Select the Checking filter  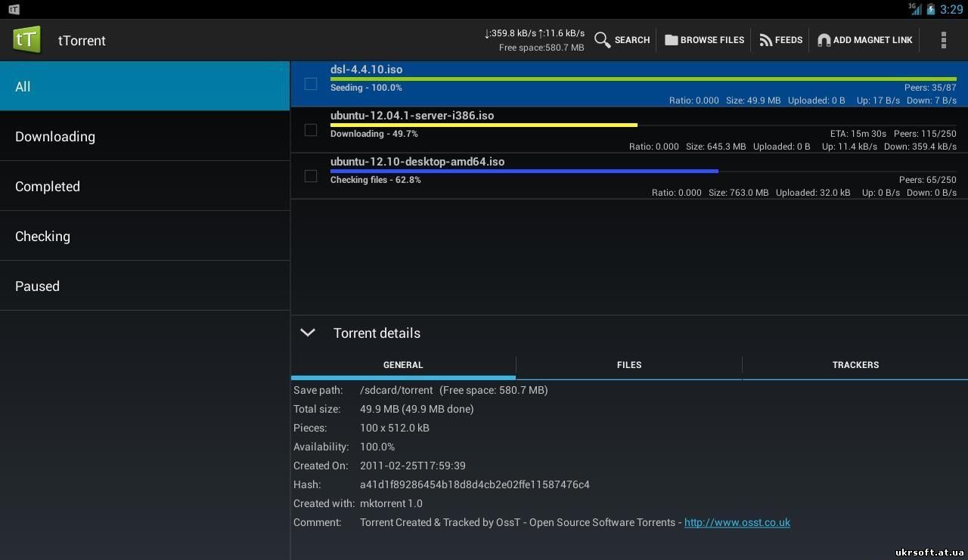144,236
